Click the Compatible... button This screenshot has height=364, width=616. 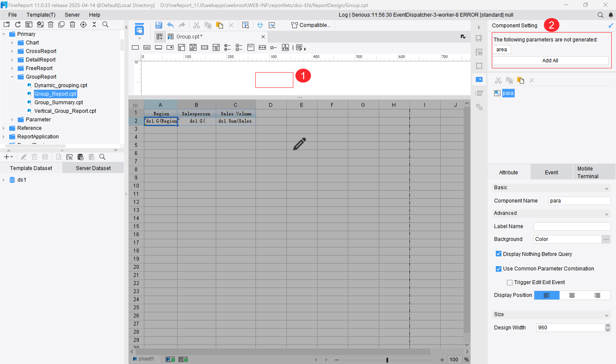[311, 25]
